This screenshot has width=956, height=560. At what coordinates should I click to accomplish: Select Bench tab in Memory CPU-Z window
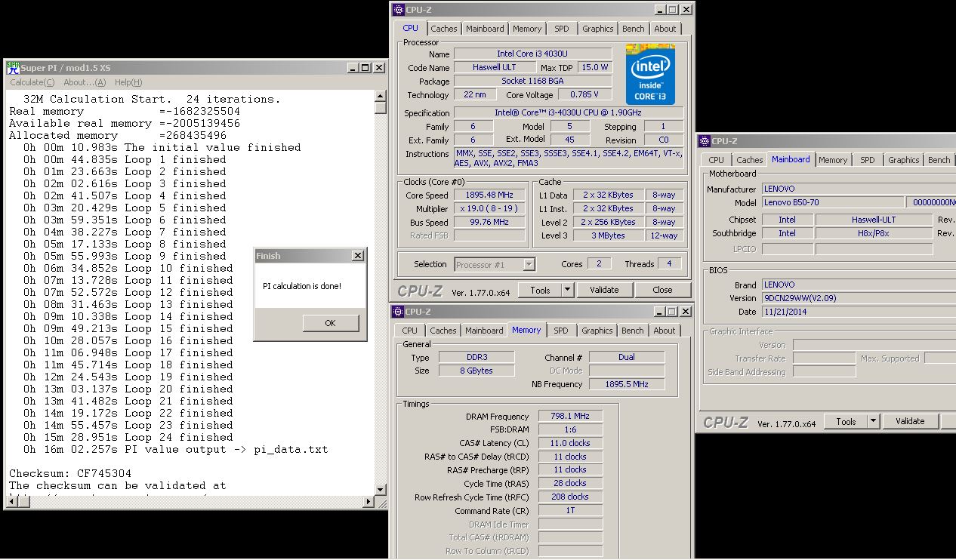click(x=633, y=331)
